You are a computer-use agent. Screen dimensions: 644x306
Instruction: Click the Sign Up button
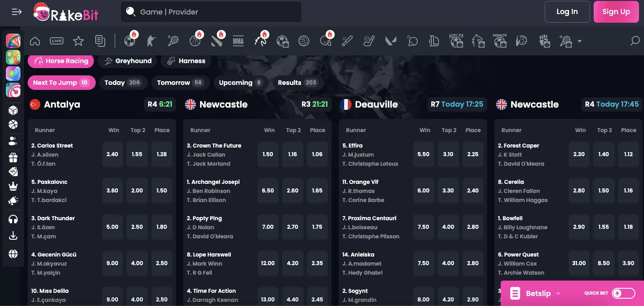click(616, 12)
